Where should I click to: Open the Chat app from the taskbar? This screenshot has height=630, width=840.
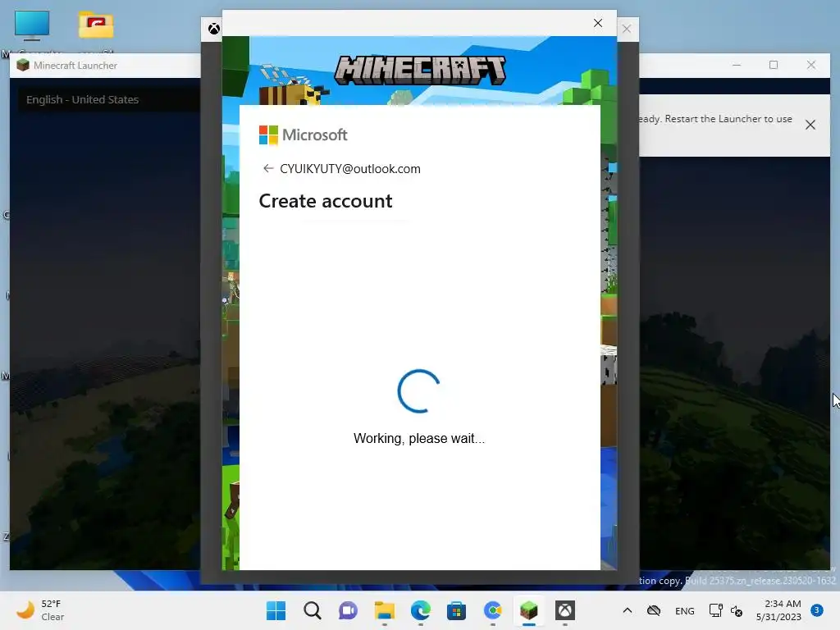coord(348,610)
